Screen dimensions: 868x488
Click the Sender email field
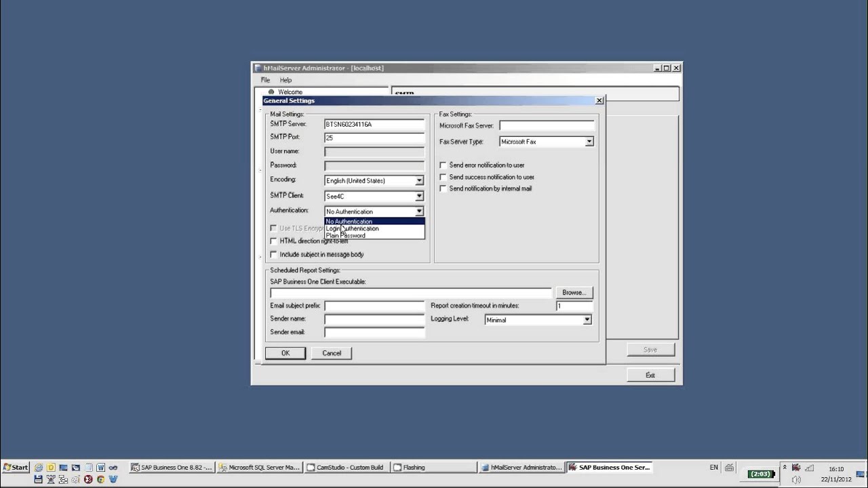point(374,333)
